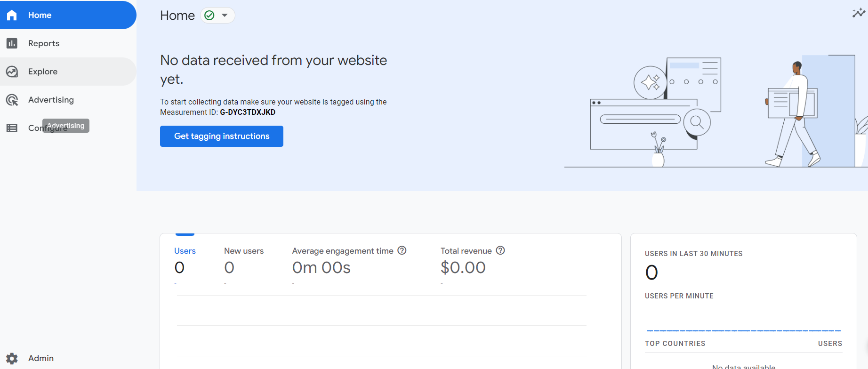Image resolution: width=868 pixels, height=369 pixels.
Task: Expand the dropdown arrow next to Home title
Action: point(225,16)
